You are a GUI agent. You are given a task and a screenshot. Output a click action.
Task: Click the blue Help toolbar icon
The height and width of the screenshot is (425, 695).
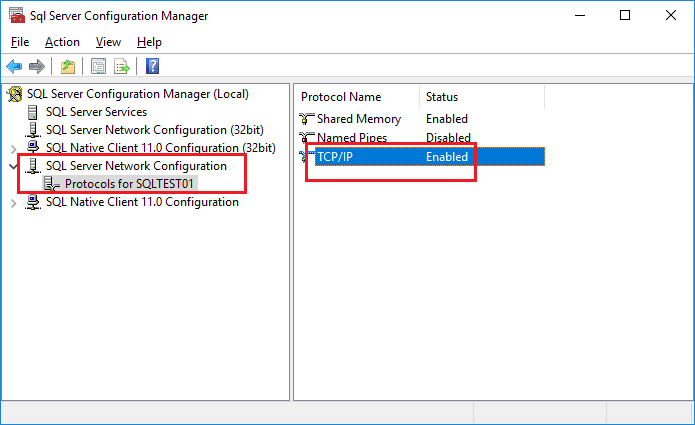pyautogui.click(x=153, y=67)
